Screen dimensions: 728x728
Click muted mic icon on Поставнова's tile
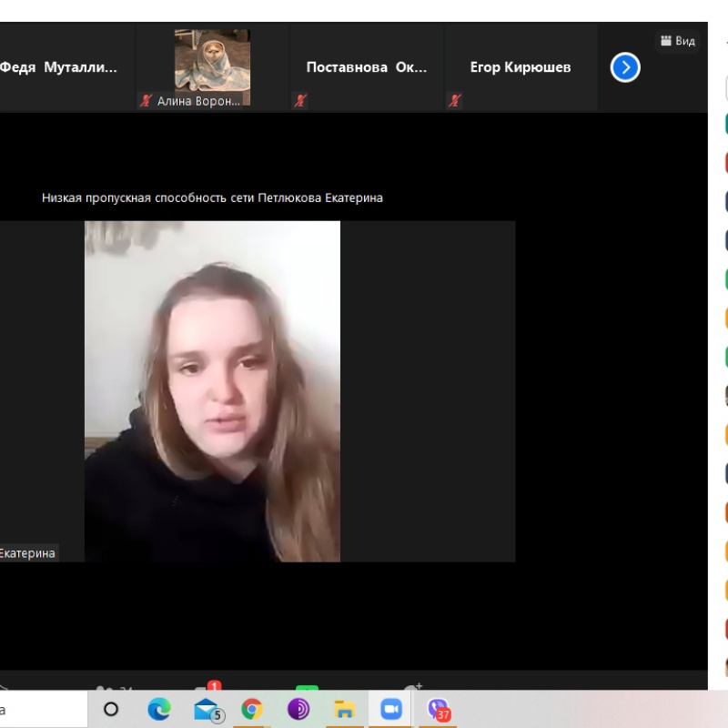point(300,101)
